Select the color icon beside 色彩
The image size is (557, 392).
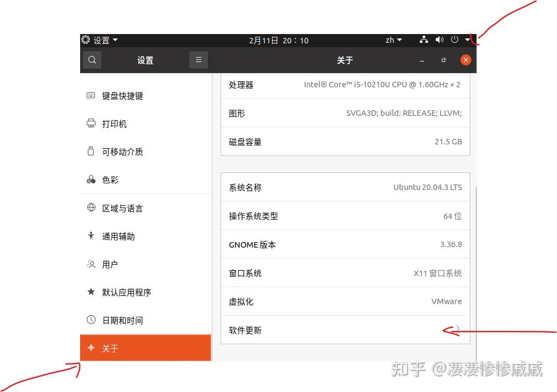click(91, 178)
